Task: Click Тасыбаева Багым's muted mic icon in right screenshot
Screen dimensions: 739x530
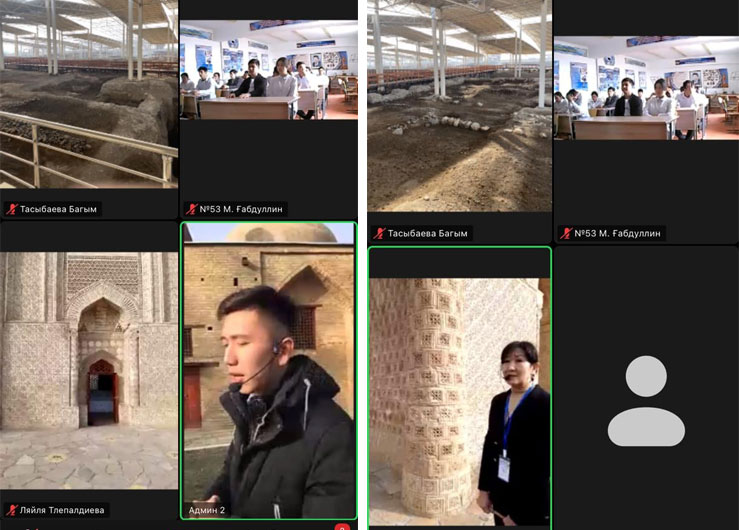Action: [x=380, y=233]
